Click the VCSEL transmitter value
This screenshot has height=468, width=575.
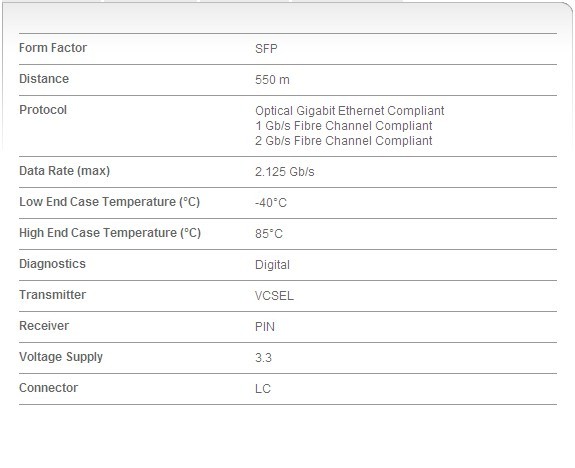tap(274, 296)
